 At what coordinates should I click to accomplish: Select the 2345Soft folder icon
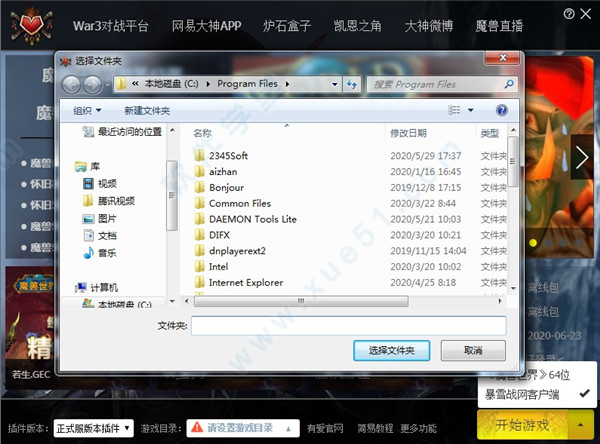click(x=199, y=155)
